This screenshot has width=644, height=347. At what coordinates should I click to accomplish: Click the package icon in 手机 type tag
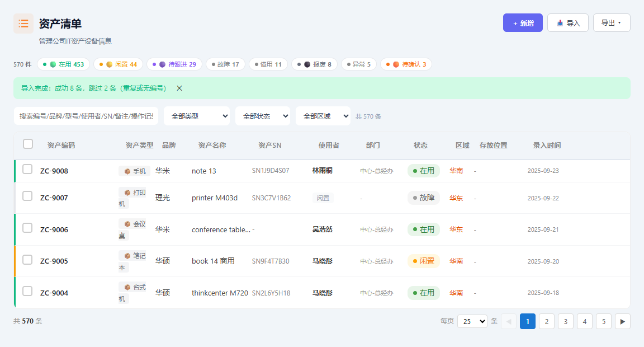pyautogui.click(x=127, y=171)
